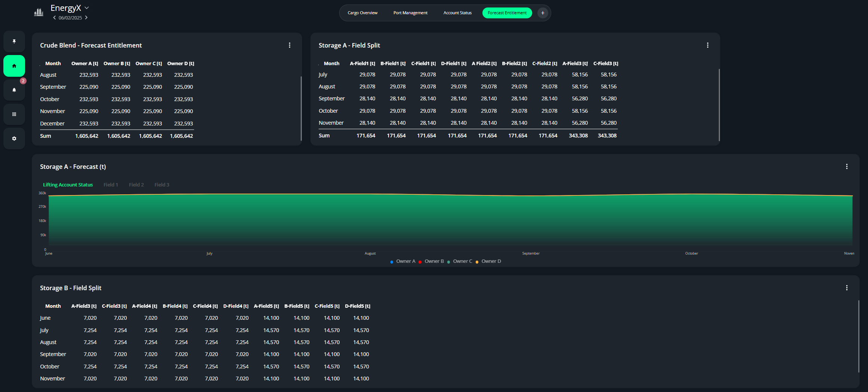This screenshot has height=392, width=868.
Task: Select Field 3 chart tab
Action: pyautogui.click(x=162, y=185)
